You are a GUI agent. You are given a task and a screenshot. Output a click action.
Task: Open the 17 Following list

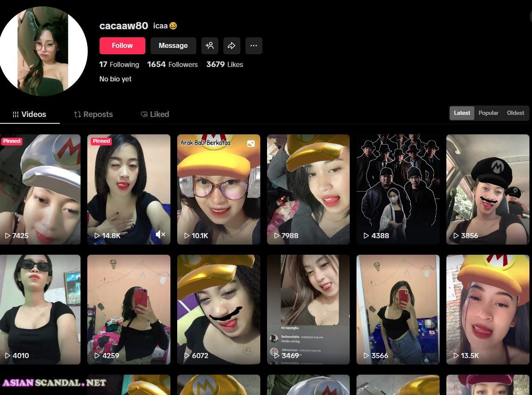[x=119, y=64]
